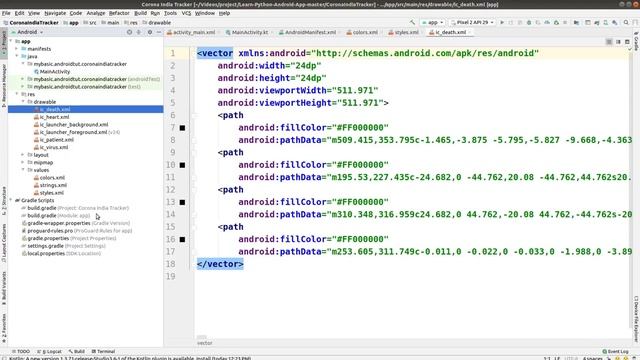Open the Device File Explorer side panel
The width and height of the screenshot is (640, 360).
(x=636, y=319)
